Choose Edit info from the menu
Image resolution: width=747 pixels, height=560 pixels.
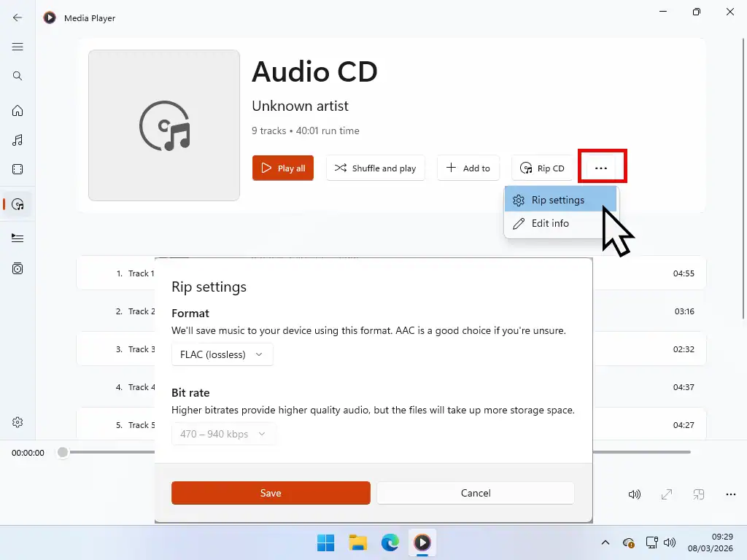(x=549, y=223)
